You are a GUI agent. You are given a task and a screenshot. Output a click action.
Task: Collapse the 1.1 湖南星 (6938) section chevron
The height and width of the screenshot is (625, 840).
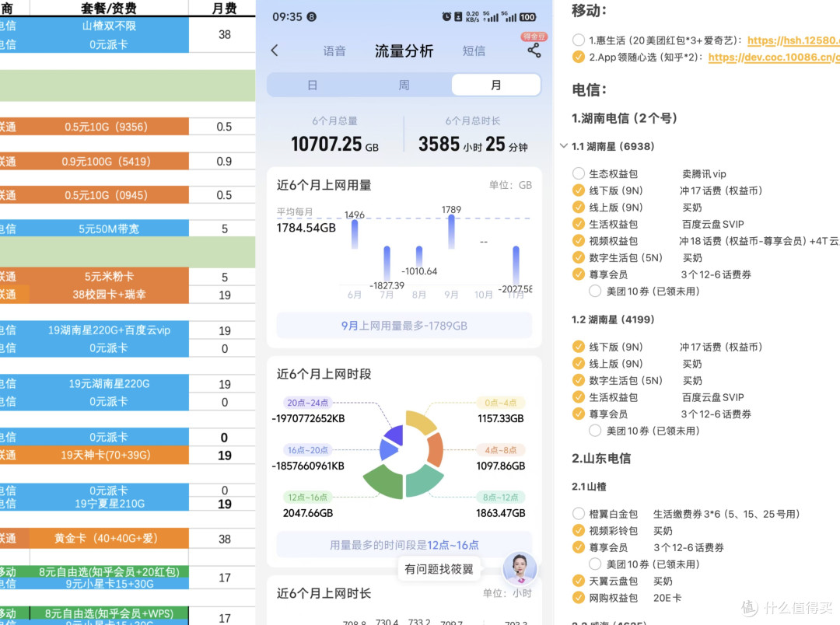pyautogui.click(x=563, y=145)
